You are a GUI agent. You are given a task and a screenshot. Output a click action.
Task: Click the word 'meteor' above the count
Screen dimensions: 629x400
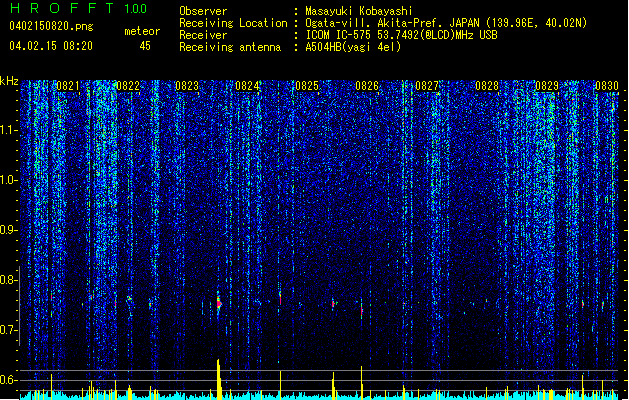pyautogui.click(x=142, y=31)
